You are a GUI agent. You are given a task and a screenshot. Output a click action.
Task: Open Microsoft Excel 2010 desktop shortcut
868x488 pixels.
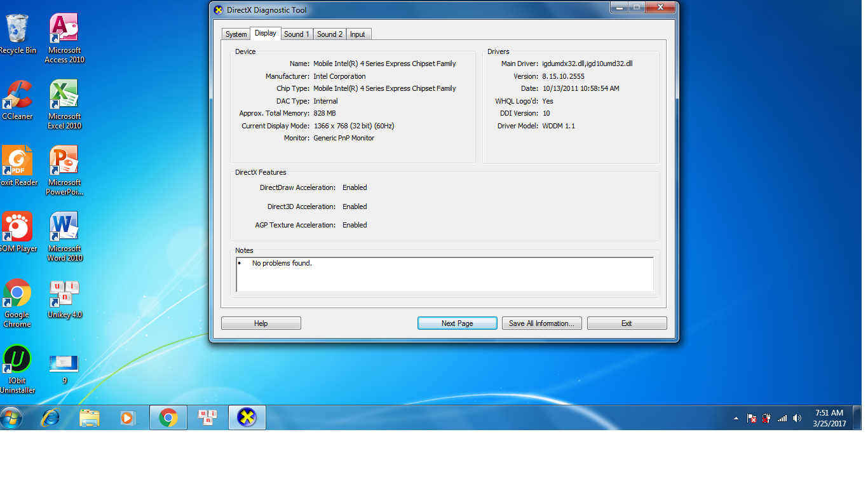click(64, 104)
